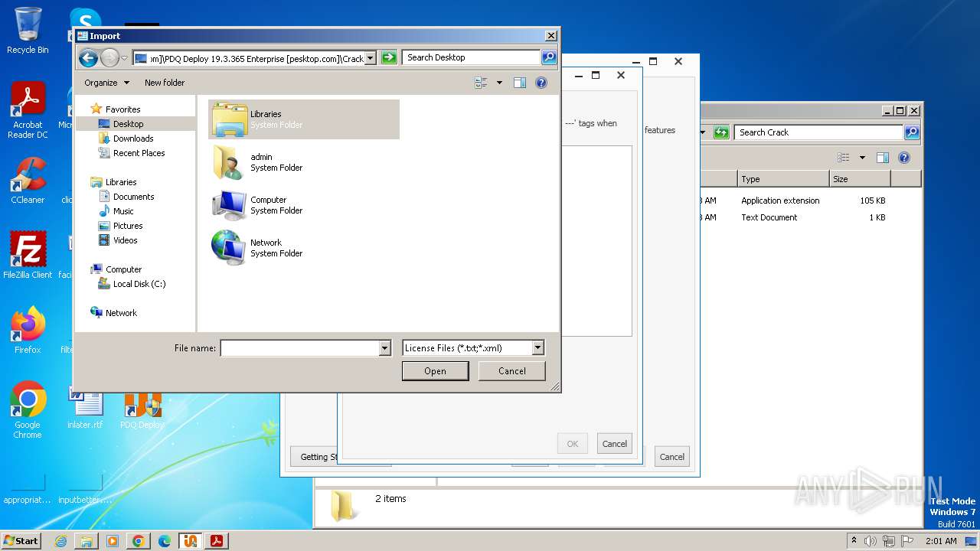Go back in Import dialog navigation
The image size is (980, 551).
tap(88, 57)
